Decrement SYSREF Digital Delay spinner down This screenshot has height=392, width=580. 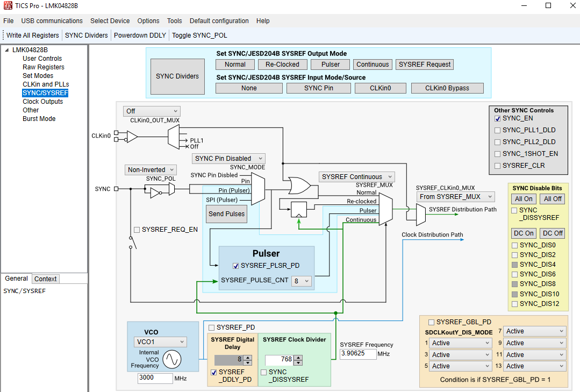pyautogui.click(x=248, y=362)
